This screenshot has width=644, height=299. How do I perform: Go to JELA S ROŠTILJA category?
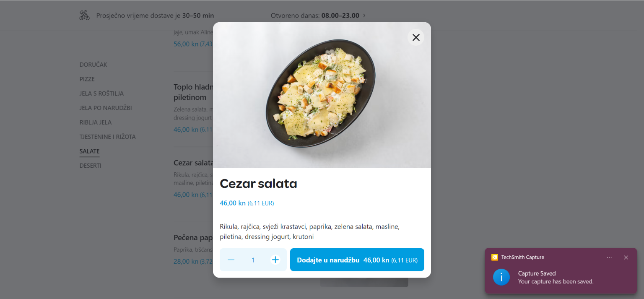101,94
